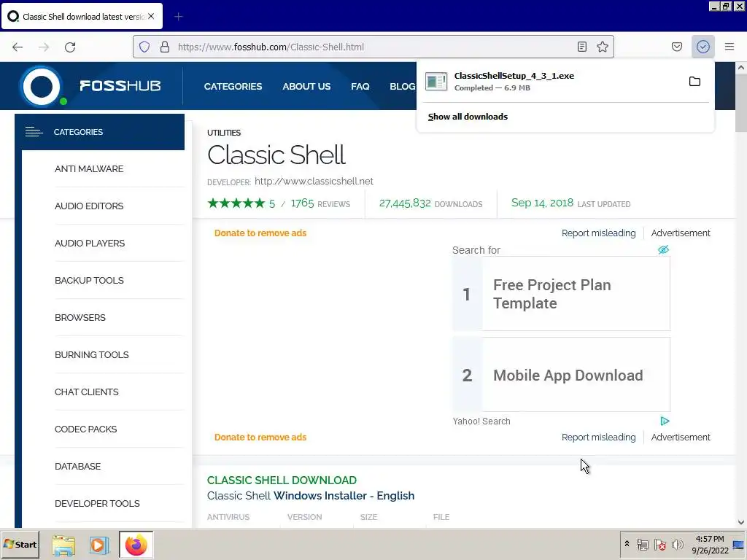Launch the media player taskbar icon

[x=98, y=545]
